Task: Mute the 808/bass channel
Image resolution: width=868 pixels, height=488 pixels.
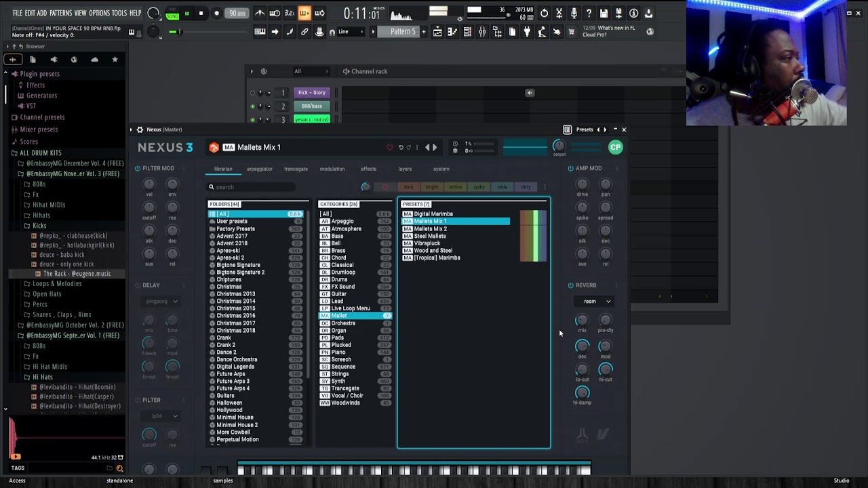Action: 253,106
